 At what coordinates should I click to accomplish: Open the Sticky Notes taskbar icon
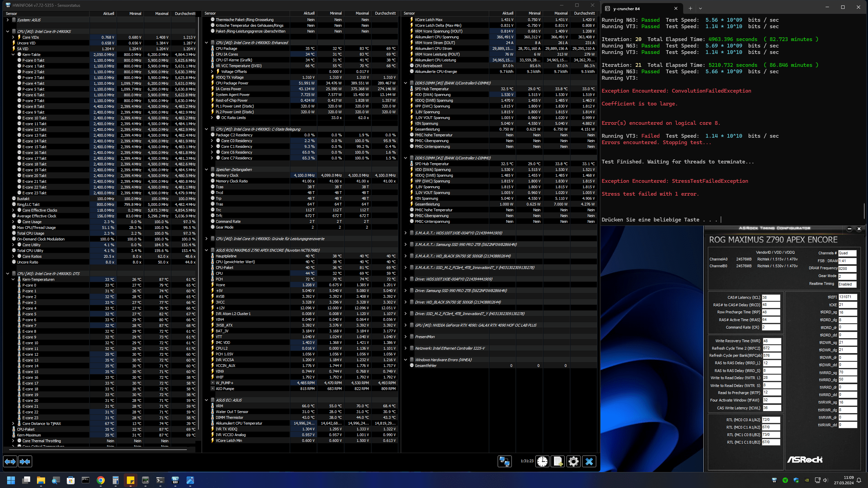click(x=130, y=480)
